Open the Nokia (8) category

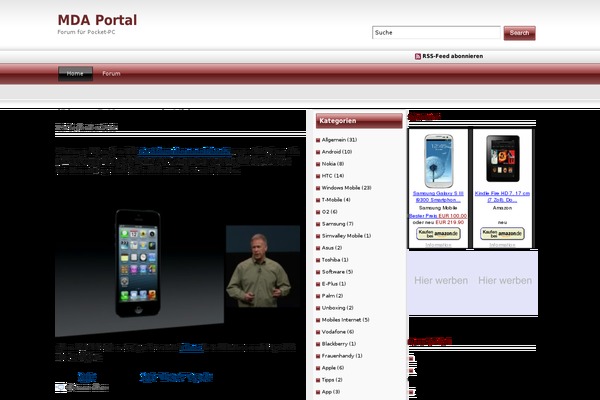(333, 164)
